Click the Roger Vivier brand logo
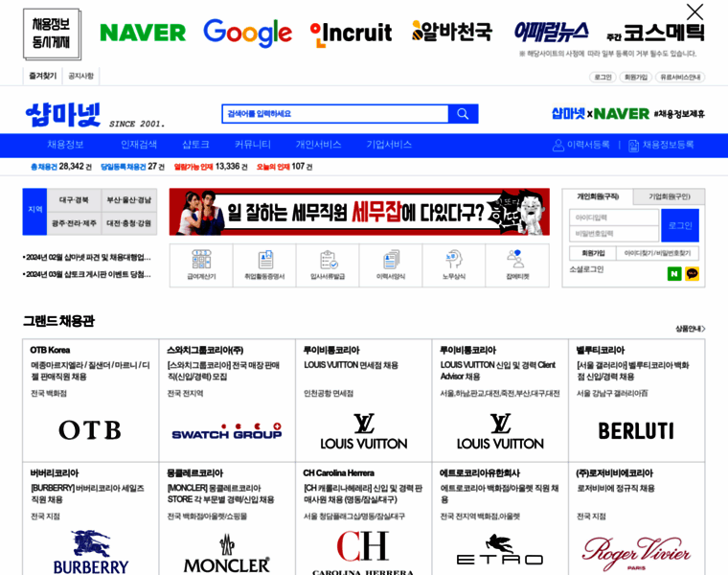 tap(636, 554)
